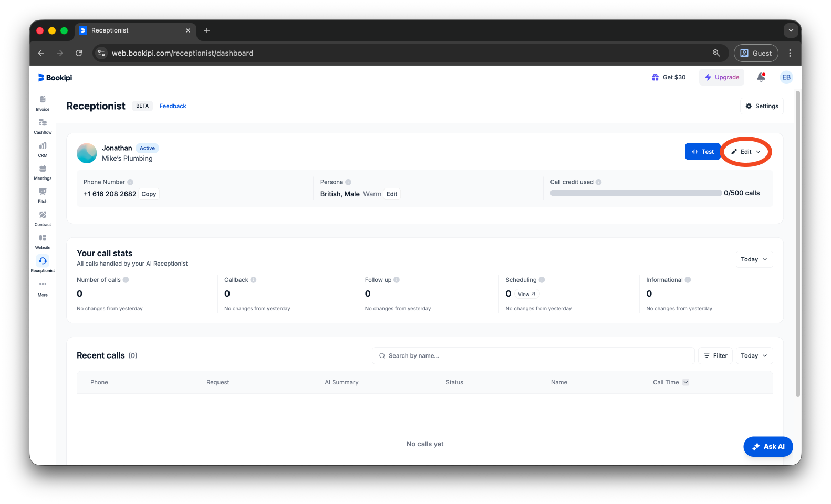Select the Receptionist browser tab

pos(136,30)
